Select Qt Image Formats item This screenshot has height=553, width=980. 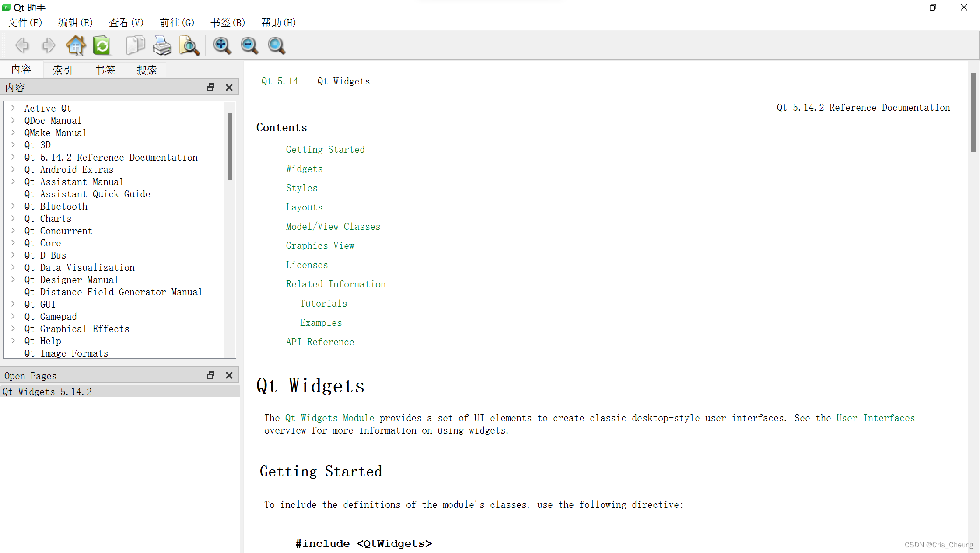click(66, 353)
